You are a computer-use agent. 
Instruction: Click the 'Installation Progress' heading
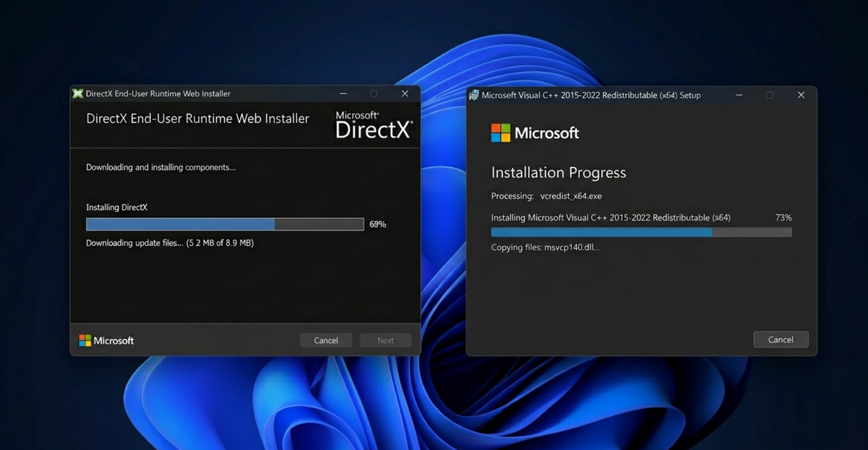coord(558,172)
